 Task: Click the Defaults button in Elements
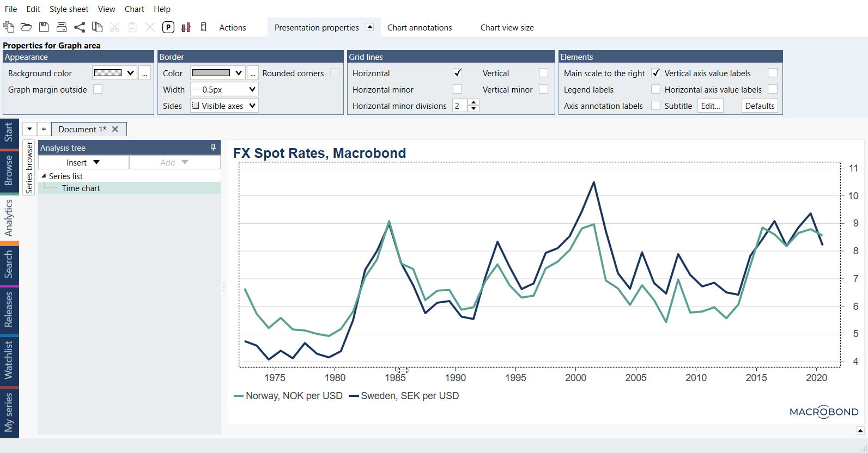pos(760,106)
